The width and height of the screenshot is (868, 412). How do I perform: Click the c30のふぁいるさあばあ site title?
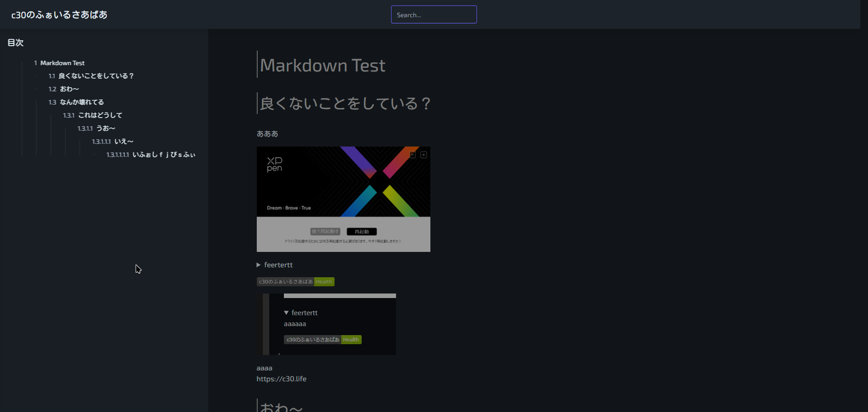coord(59,15)
